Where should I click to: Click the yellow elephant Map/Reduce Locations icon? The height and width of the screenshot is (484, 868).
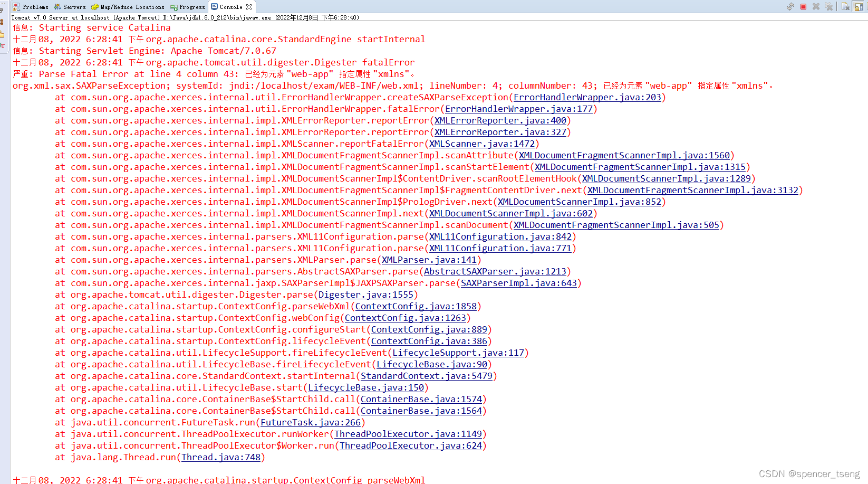point(95,7)
